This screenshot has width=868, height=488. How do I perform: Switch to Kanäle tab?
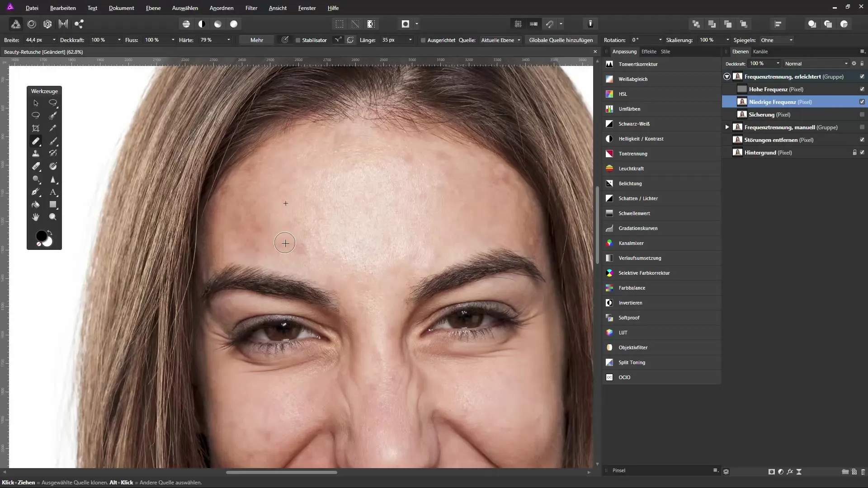(x=760, y=52)
